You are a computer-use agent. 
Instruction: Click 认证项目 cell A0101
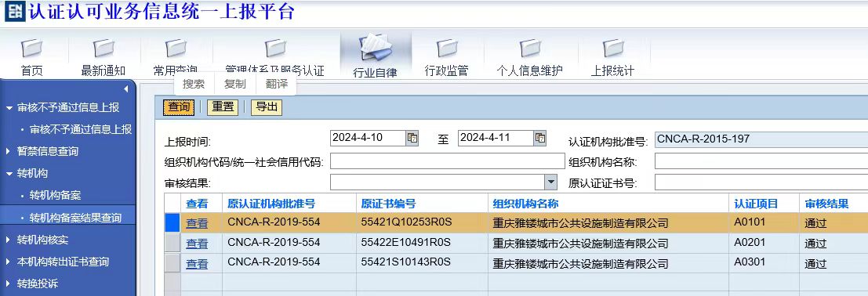click(x=749, y=223)
